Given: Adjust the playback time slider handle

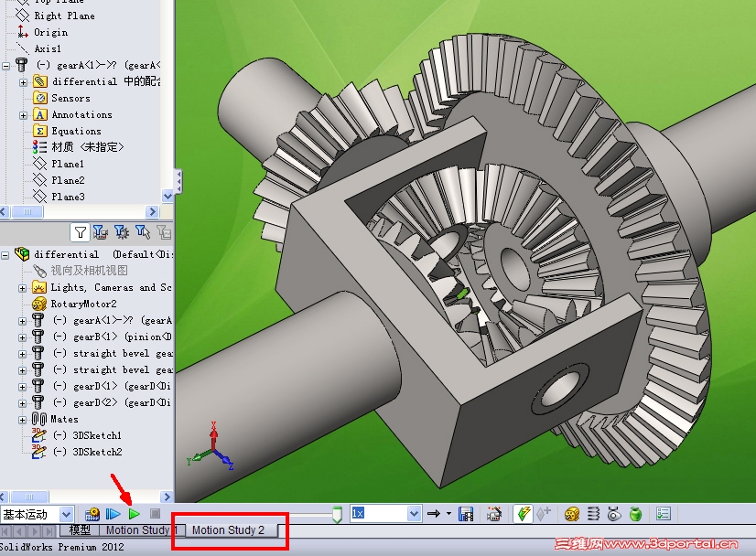Looking at the screenshot, I should (x=337, y=515).
